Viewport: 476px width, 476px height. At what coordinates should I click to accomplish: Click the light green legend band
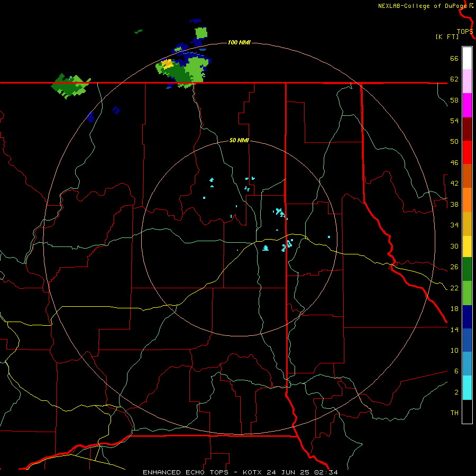(x=467, y=293)
